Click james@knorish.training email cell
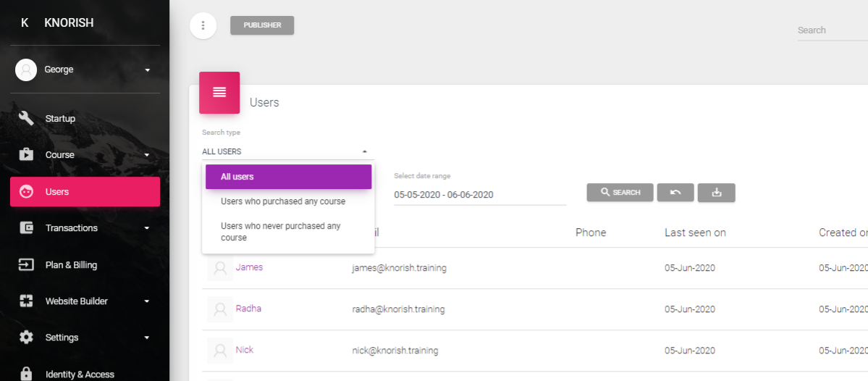 pos(399,268)
